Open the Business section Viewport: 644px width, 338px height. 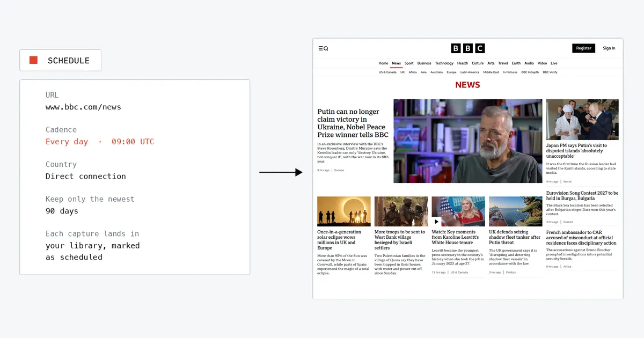pyautogui.click(x=424, y=63)
